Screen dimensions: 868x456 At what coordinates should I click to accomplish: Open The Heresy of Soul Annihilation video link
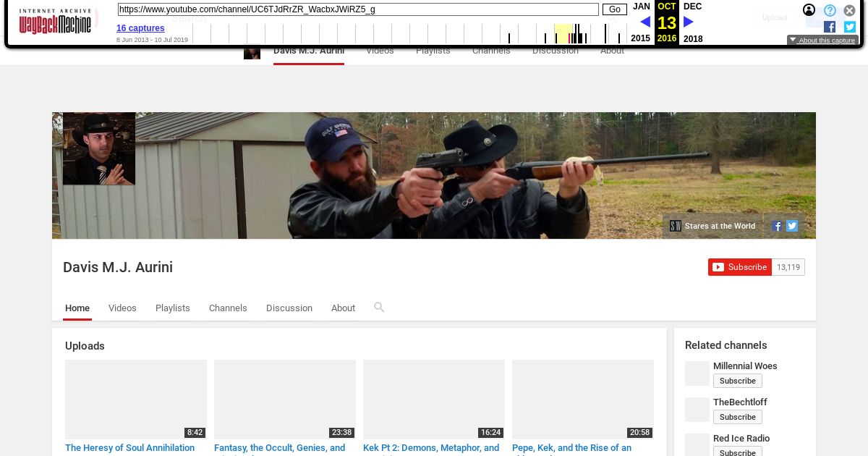[130, 448]
